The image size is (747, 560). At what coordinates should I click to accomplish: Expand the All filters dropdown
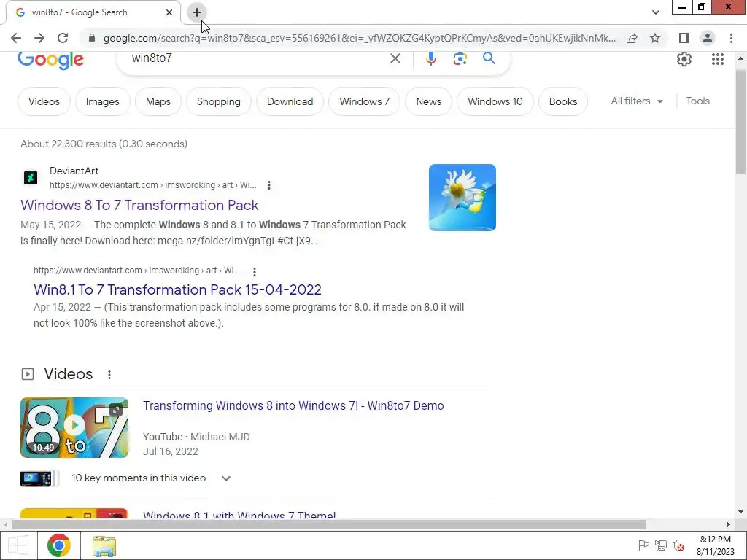coord(637,101)
